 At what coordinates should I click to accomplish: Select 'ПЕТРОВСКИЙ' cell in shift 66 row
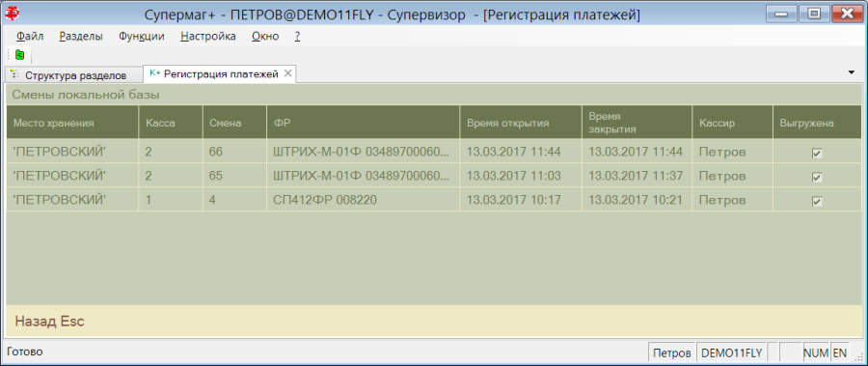click(x=72, y=152)
